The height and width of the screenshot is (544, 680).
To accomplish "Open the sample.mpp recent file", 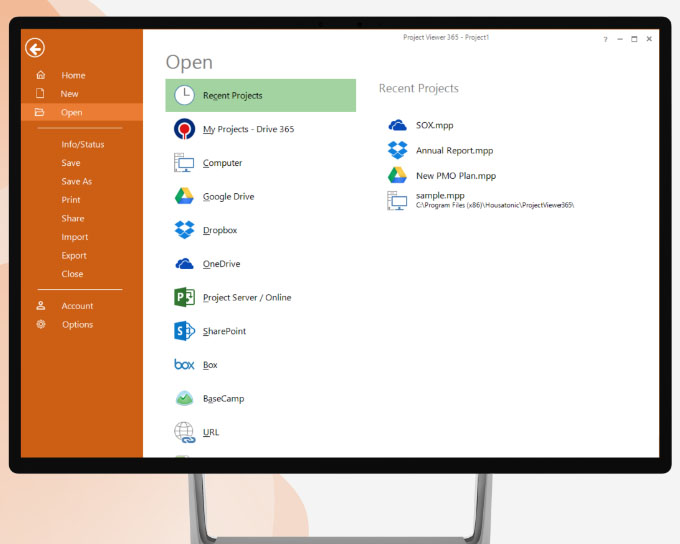I will (440, 196).
